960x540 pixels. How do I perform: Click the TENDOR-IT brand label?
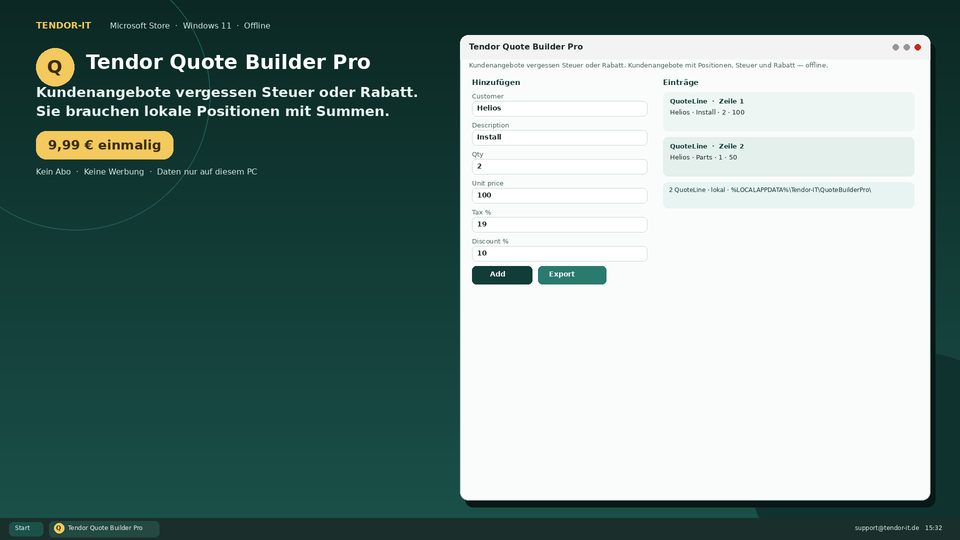[x=64, y=26]
